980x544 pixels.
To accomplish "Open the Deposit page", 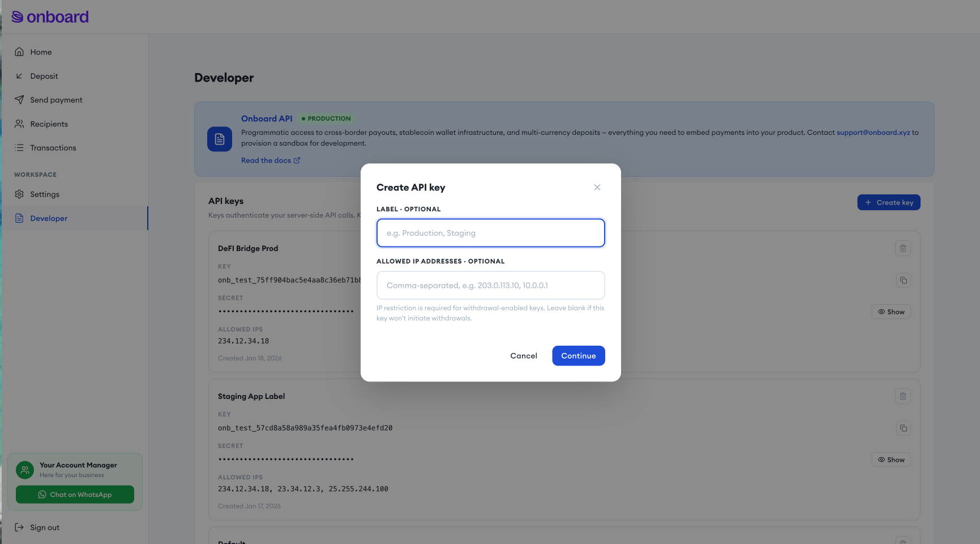I will (74, 76).
